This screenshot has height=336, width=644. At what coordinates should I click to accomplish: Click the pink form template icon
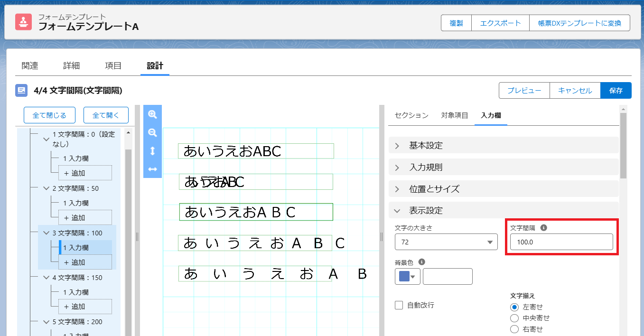pos(23,22)
